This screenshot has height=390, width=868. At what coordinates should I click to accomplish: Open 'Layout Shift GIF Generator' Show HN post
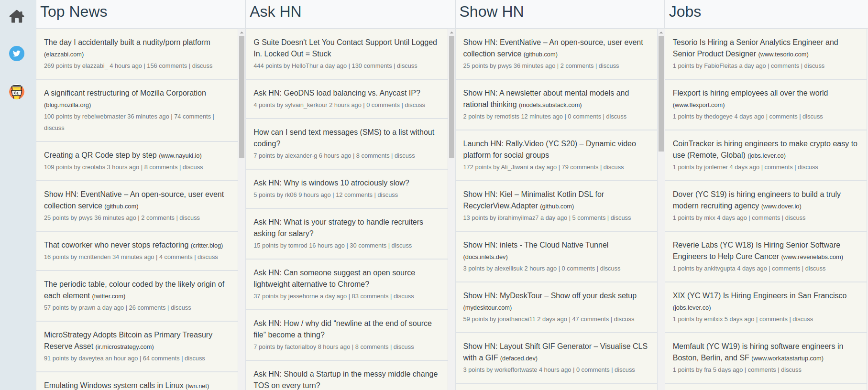coord(555,352)
